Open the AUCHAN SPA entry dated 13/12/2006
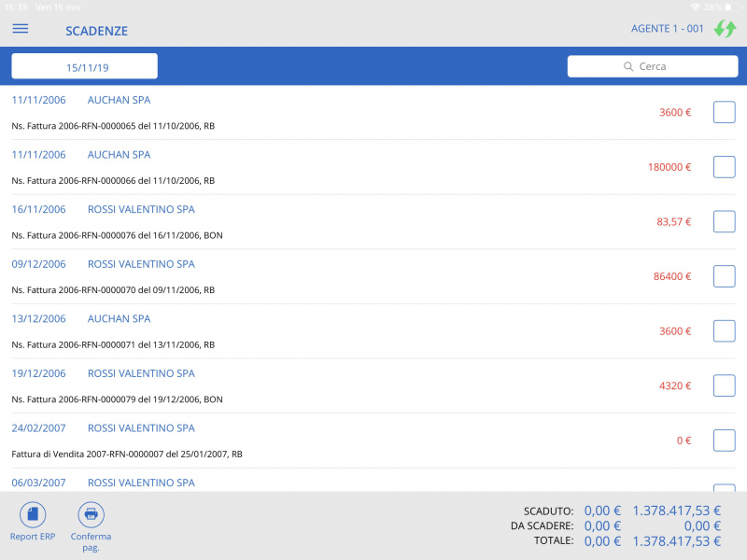Viewport: 747px width, 560px height. tap(119, 319)
